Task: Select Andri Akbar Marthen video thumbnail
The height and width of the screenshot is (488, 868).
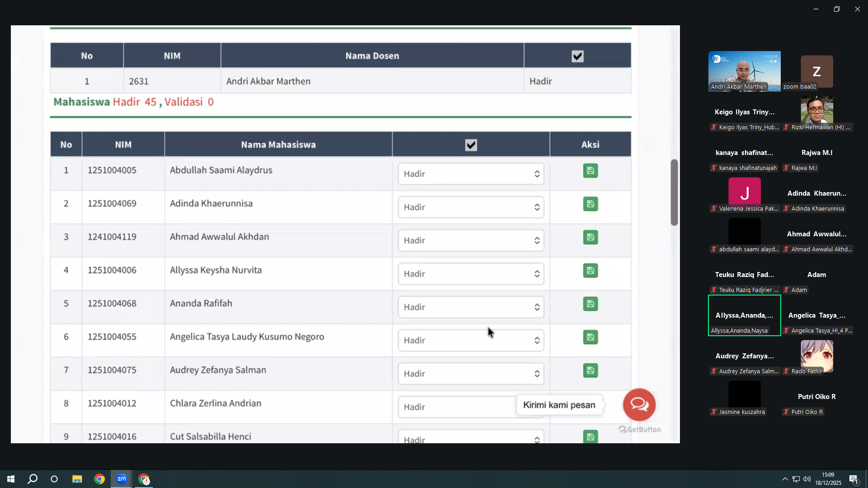Action: (x=745, y=71)
